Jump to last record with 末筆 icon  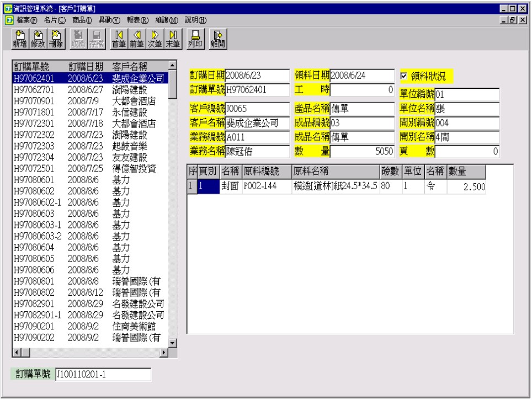pos(173,39)
